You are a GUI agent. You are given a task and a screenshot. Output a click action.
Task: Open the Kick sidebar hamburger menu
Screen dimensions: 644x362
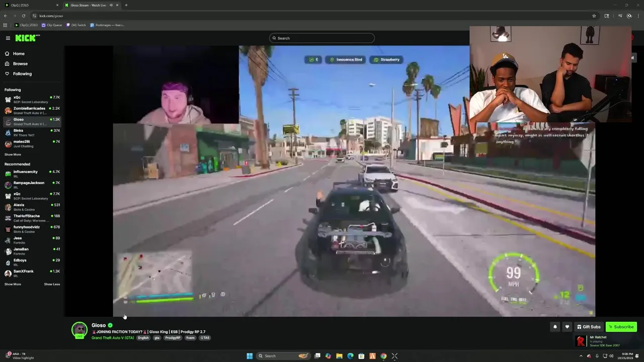[x=8, y=38]
